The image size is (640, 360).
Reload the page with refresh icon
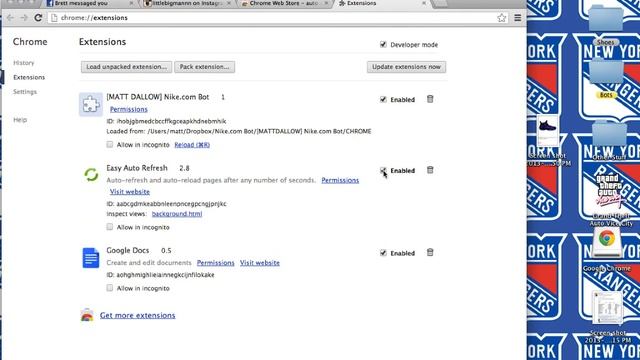(38, 18)
